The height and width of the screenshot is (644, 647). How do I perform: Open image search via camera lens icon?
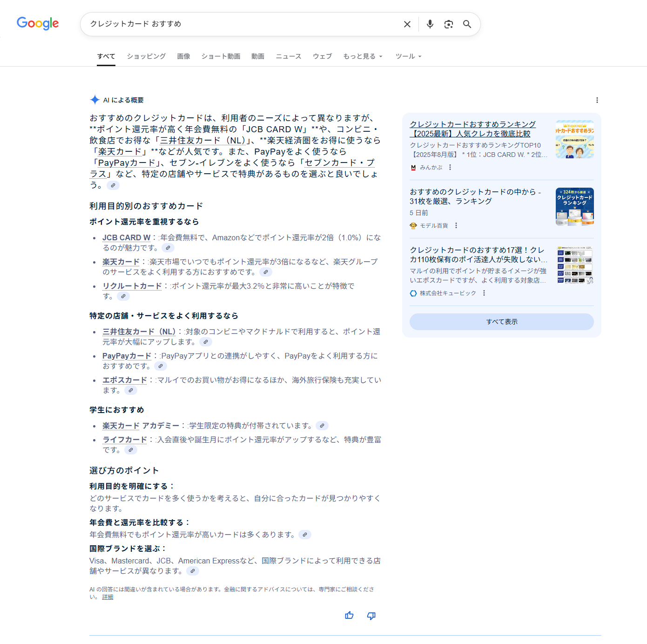[449, 24]
